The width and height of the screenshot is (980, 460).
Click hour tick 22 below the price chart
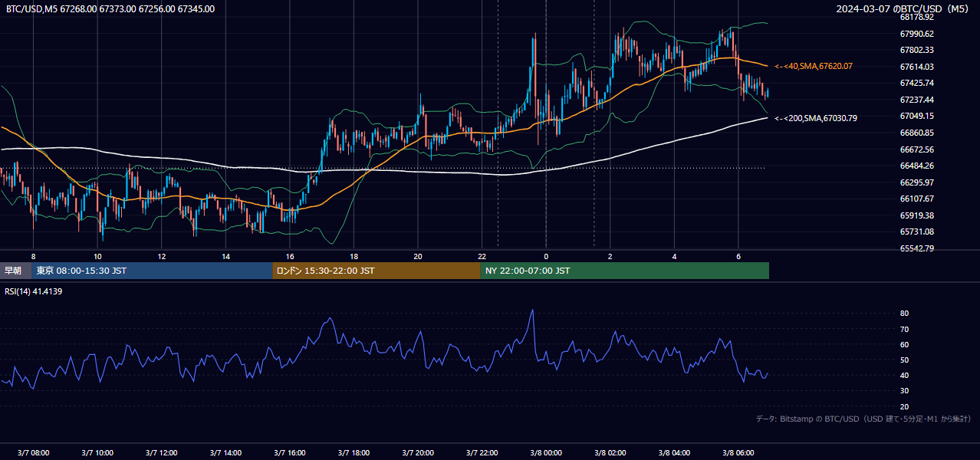pos(482,256)
